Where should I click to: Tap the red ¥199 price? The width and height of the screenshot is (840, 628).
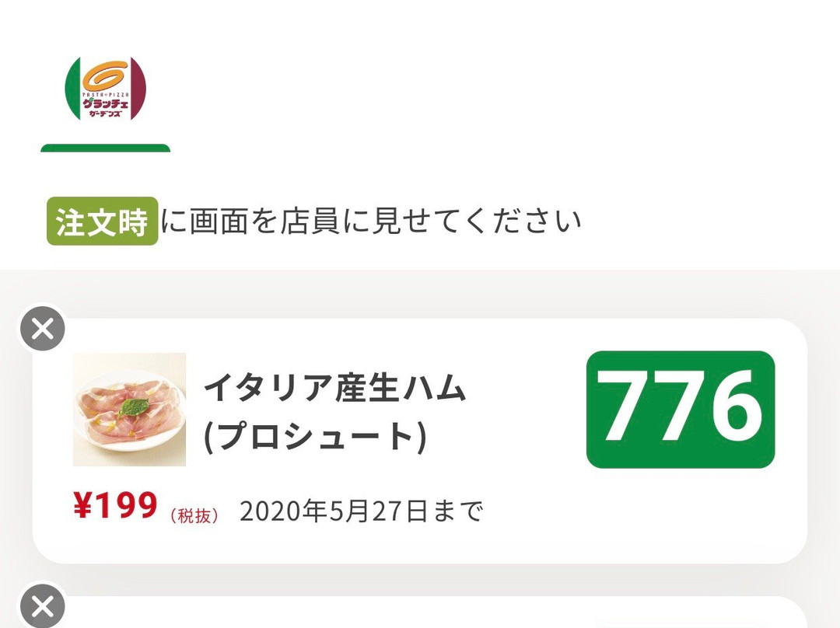pos(115,505)
